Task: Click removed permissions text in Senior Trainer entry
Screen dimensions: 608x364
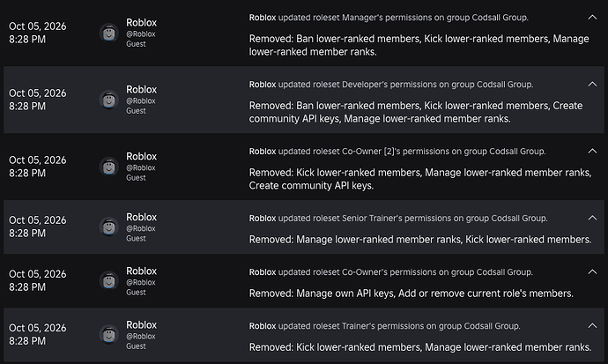Action: 420,240
